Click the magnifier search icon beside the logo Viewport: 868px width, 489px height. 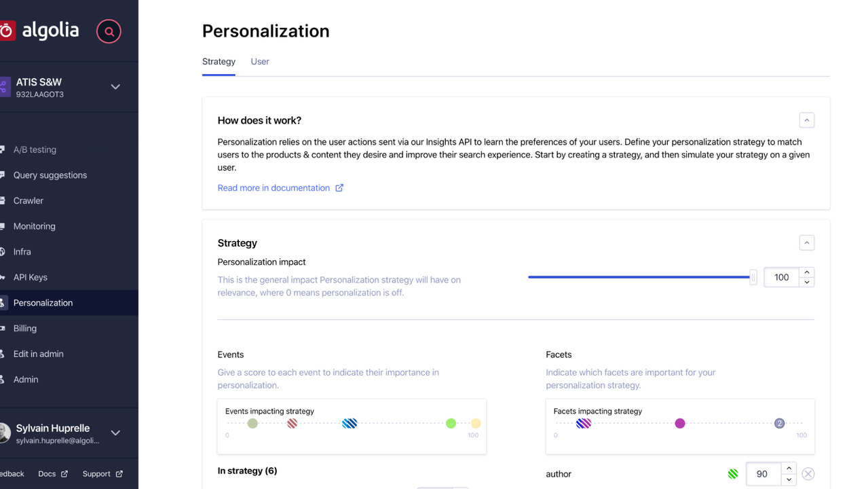(x=109, y=31)
